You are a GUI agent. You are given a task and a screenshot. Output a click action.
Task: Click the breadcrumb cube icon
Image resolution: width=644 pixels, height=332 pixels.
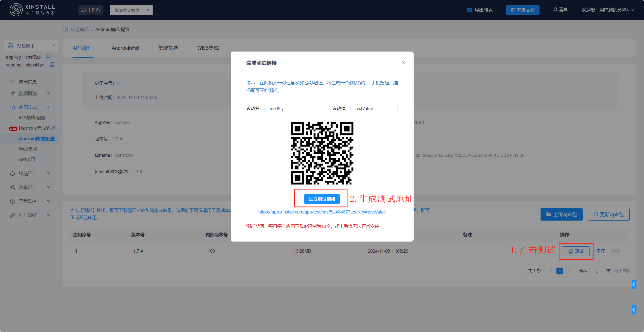coord(66,30)
